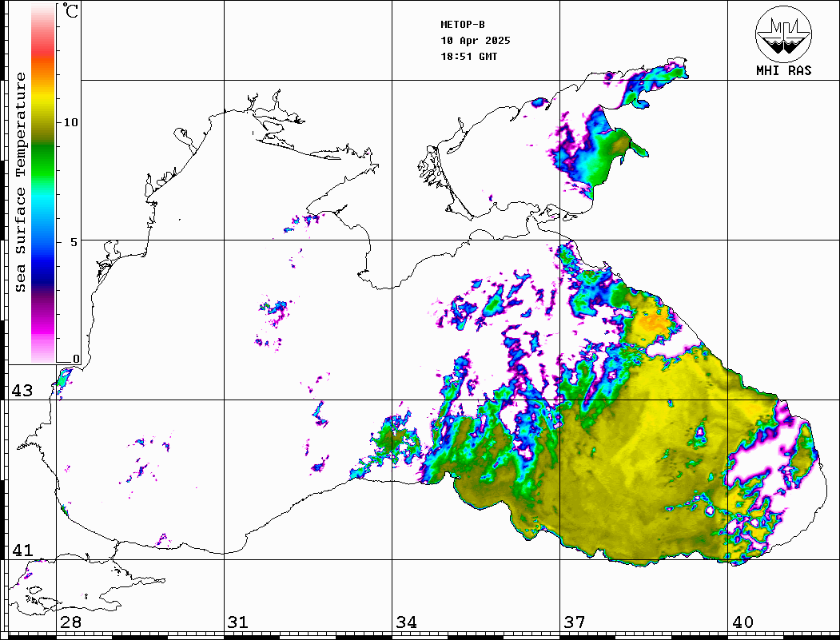840x640 pixels.
Task: Click the '5' tick on temperature scale
Action: point(74,242)
